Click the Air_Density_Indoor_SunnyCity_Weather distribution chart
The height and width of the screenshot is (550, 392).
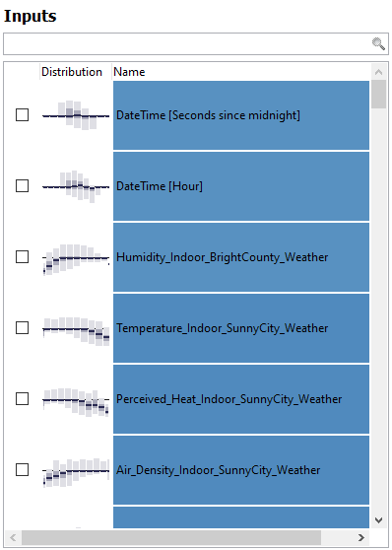[76, 472]
